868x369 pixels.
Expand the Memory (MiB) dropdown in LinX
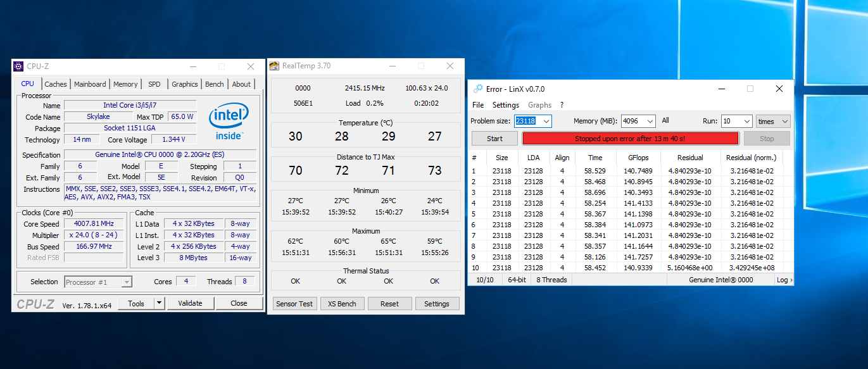pyautogui.click(x=651, y=121)
